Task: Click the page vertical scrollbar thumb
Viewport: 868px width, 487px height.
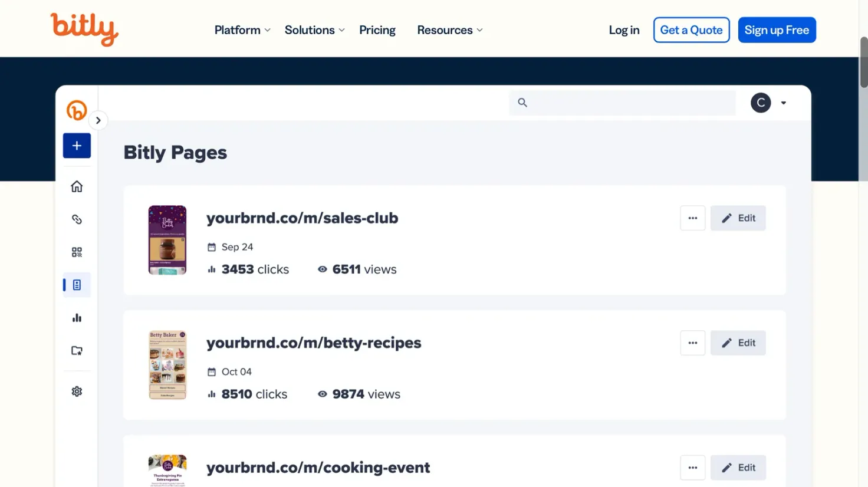Action: pyautogui.click(x=864, y=62)
